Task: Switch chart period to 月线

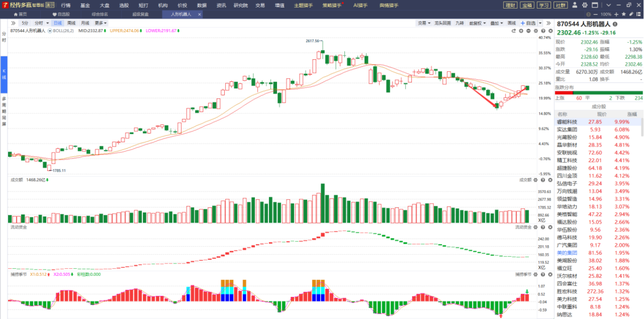Action: pyautogui.click(x=85, y=23)
